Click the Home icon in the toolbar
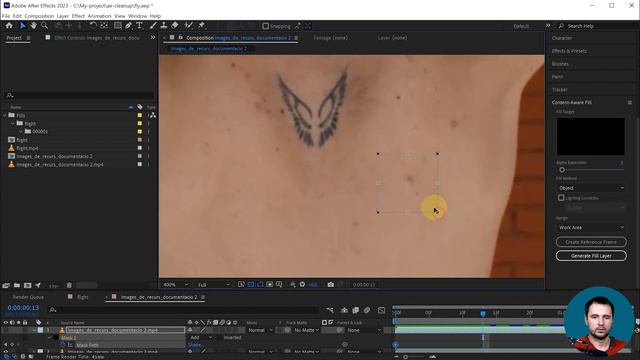The height and width of the screenshot is (360, 640). (9, 25)
